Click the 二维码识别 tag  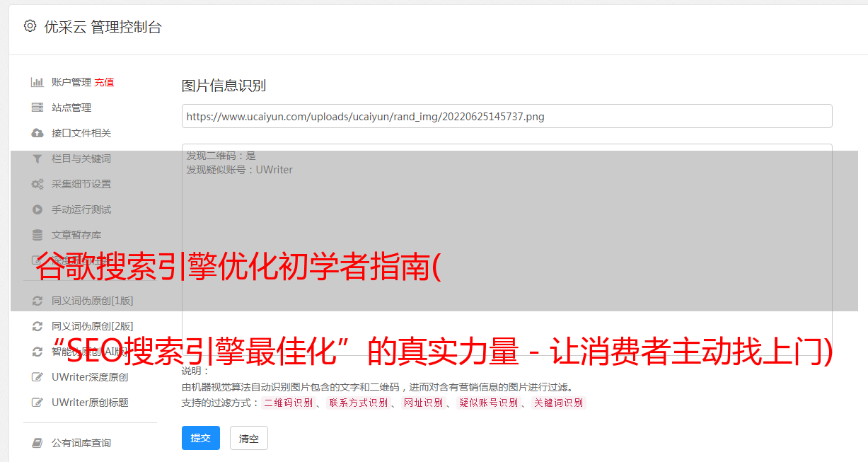tap(288, 403)
